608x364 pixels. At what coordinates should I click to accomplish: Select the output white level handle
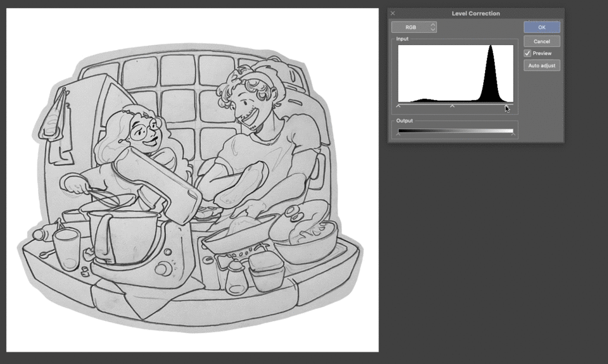[x=514, y=134]
